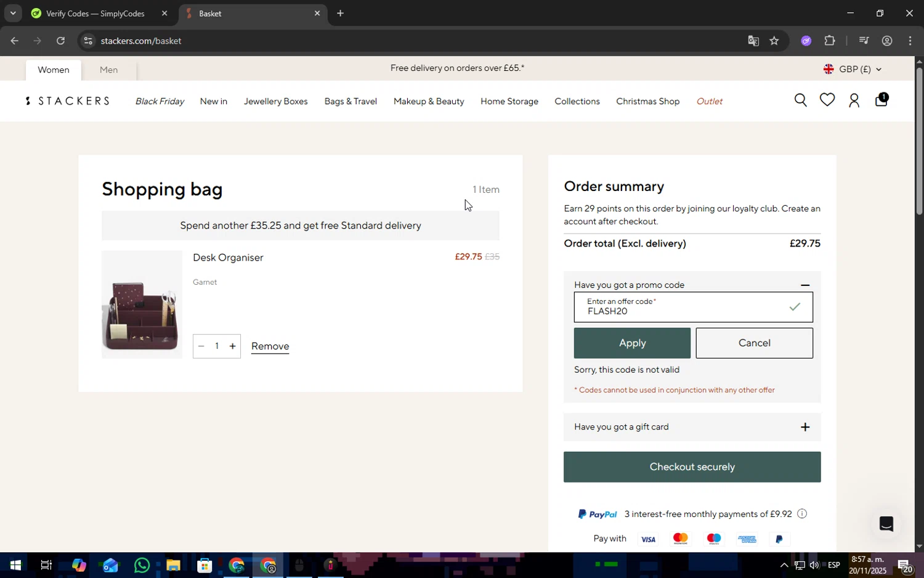Image resolution: width=924 pixels, height=578 pixels.
Task: Open the Bags & Travel menu
Action: tap(351, 101)
